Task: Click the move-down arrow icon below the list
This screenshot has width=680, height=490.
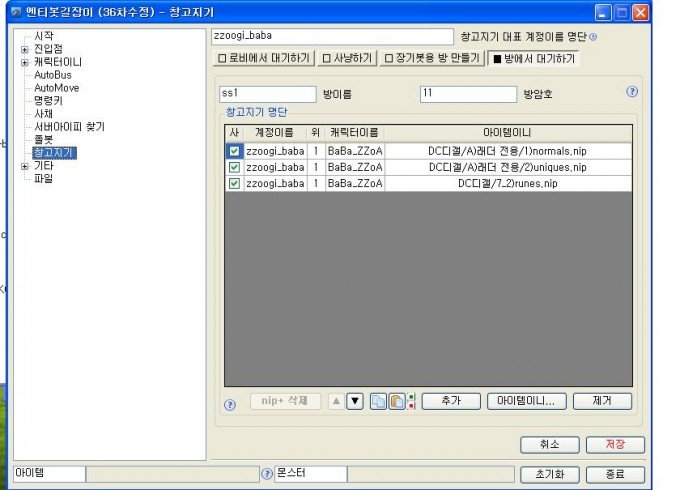Action: click(354, 401)
